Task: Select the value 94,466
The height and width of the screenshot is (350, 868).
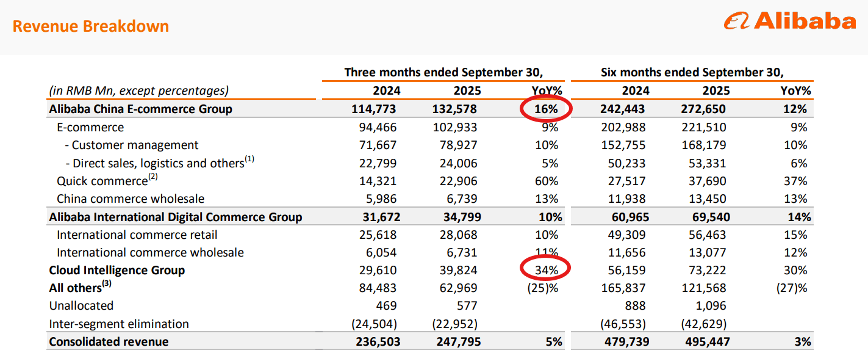Action: point(378,128)
